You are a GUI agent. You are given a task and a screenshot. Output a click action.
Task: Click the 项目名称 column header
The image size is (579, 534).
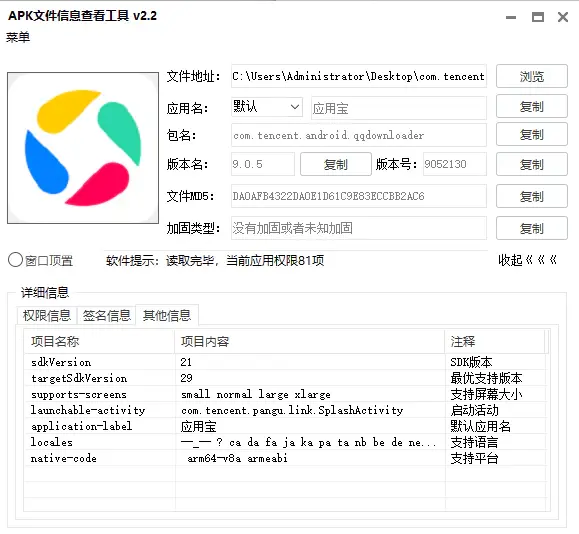tap(99, 342)
